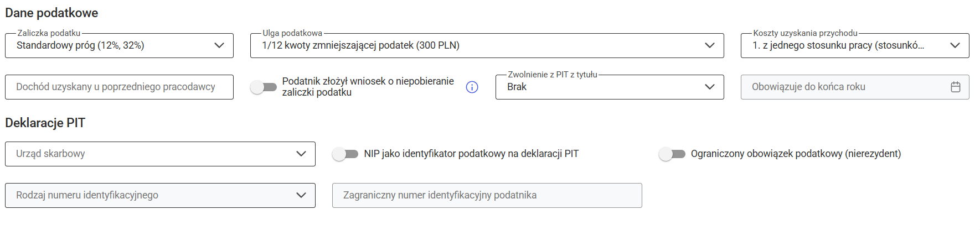The height and width of the screenshot is (230, 980).
Task: Click the chevron arrow in Urząd skarbowy
Action: [x=301, y=154]
